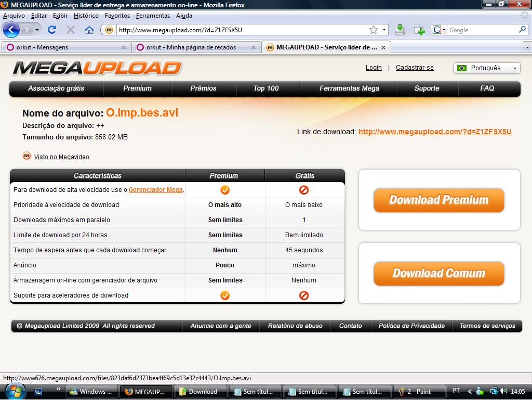The height and width of the screenshot is (400, 532).
Task: Click the Megavideo icon beside Visto no Megavideo
Action: [26, 156]
